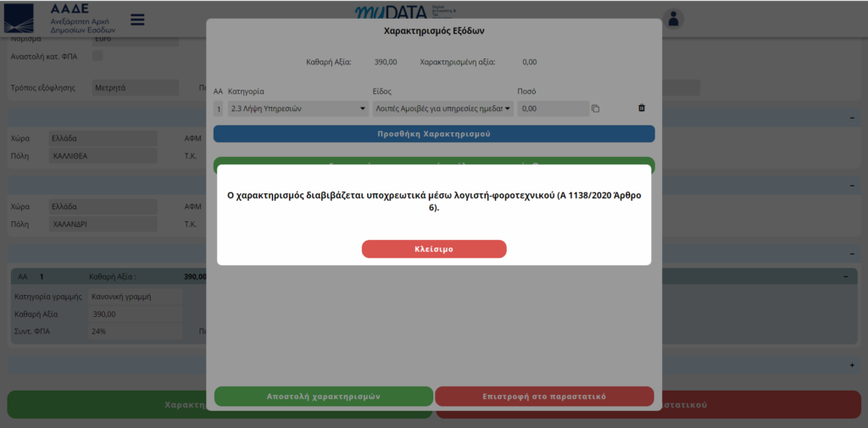Click Αποστολή χαρακτηρισμών green button
Image resolution: width=868 pixels, height=428 pixels.
coord(323,397)
